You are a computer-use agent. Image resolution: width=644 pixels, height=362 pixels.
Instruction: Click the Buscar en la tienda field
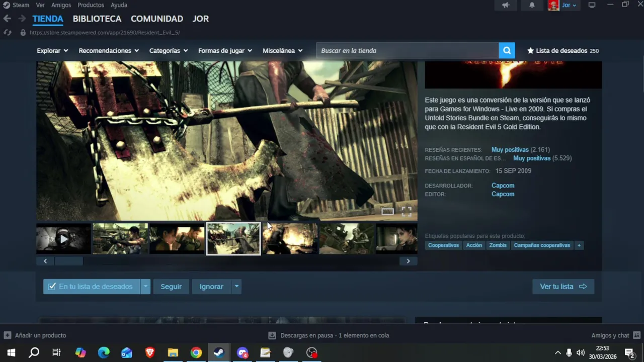(x=408, y=50)
